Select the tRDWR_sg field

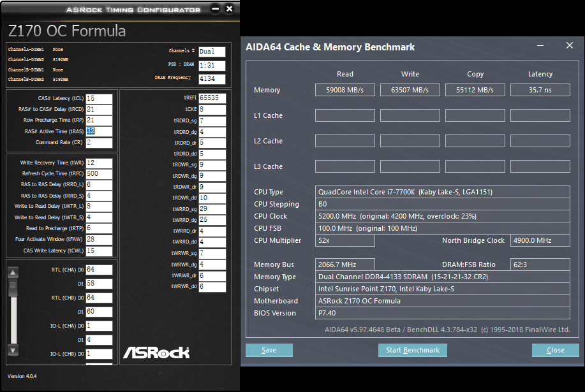212,164
